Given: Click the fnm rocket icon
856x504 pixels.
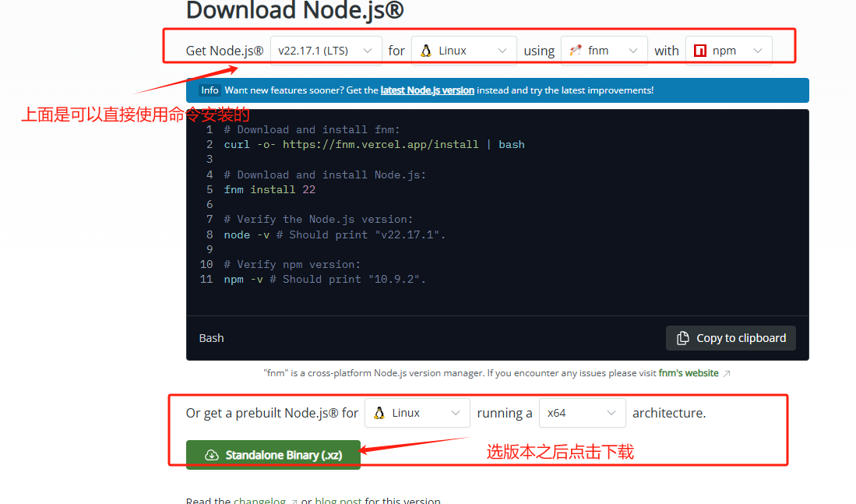Looking at the screenshot, I should pos(576,51).
